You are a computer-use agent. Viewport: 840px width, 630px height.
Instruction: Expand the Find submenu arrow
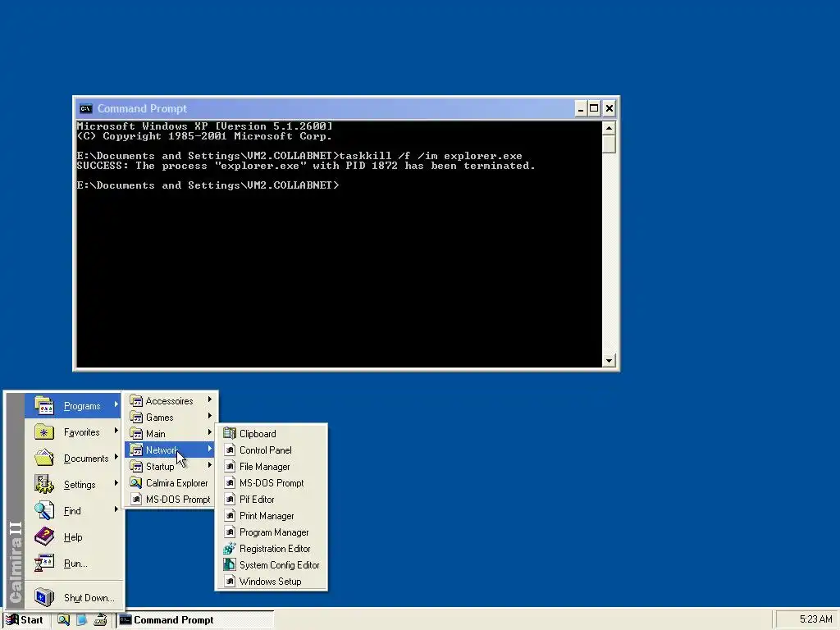coord(116,509)
